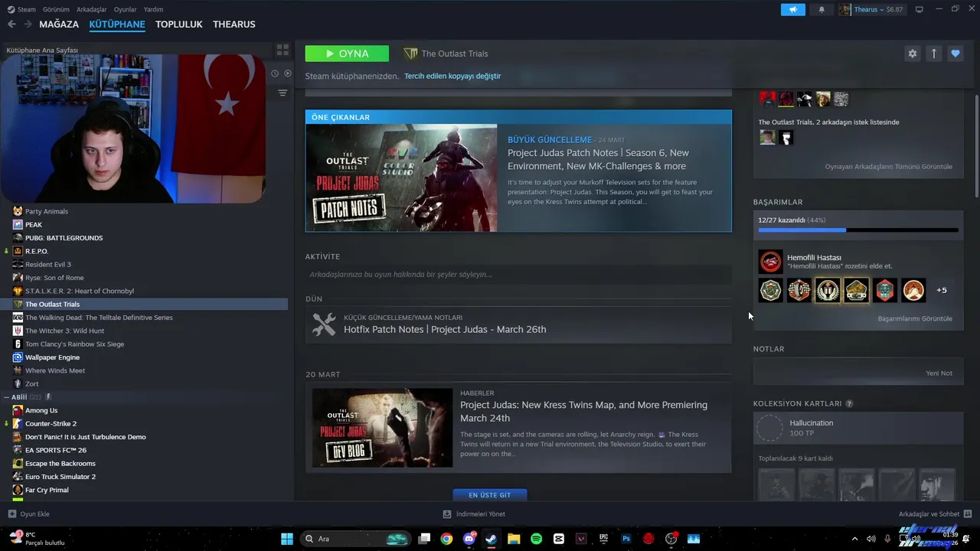Image resolution: width=980 pixels, height=551 pixels.
Task: Switch to Big Picture mode monitor icon
Action: click(919, 9)
